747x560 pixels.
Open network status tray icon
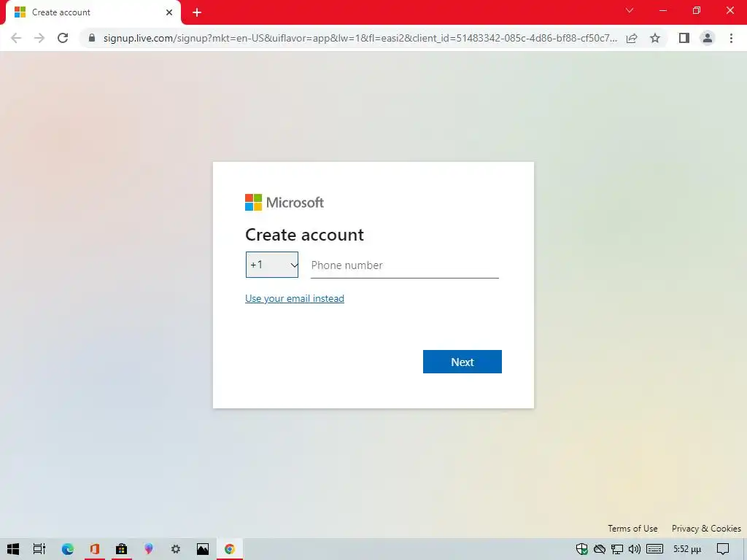617,549
